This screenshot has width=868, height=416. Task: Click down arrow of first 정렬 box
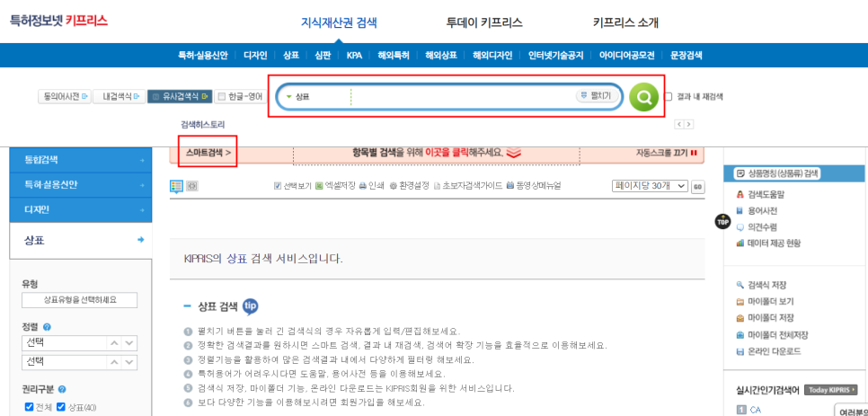coord(129,343)
